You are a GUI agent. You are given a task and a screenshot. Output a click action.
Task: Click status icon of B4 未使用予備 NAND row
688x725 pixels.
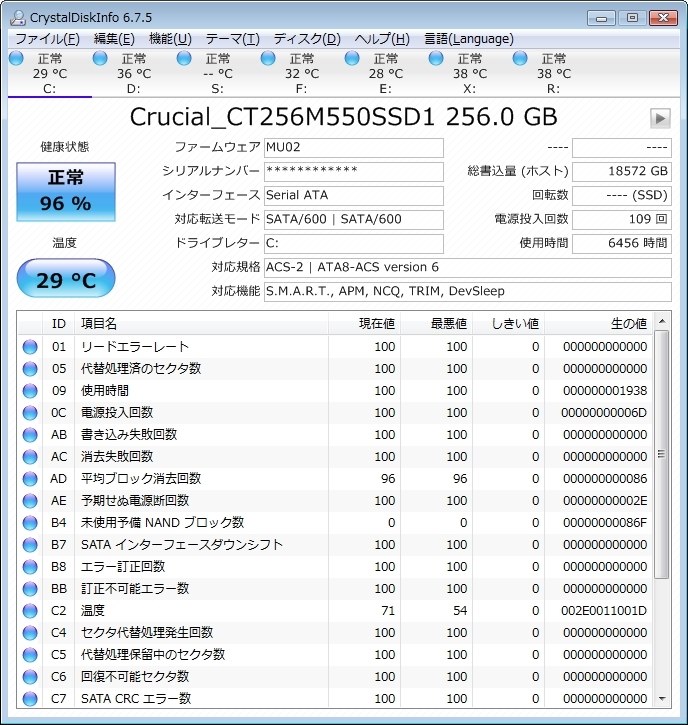click(x=30, y=523)
